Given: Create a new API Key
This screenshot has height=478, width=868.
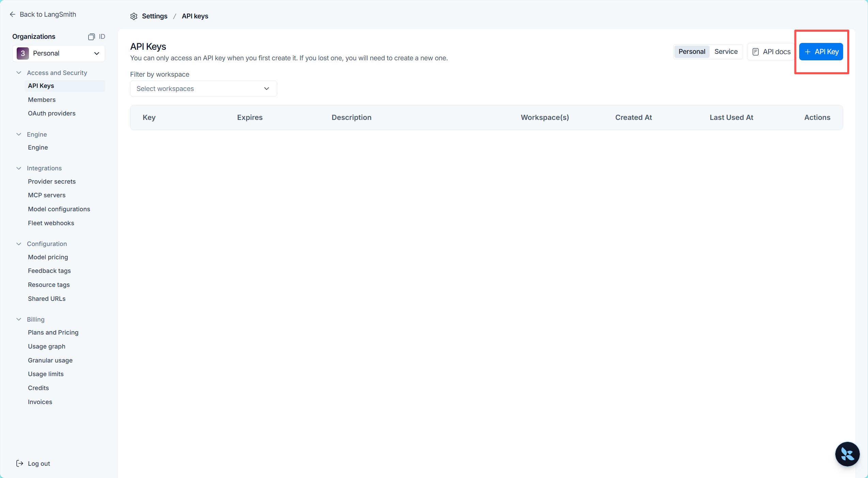Looking at the screenshot, I should 821,52.
